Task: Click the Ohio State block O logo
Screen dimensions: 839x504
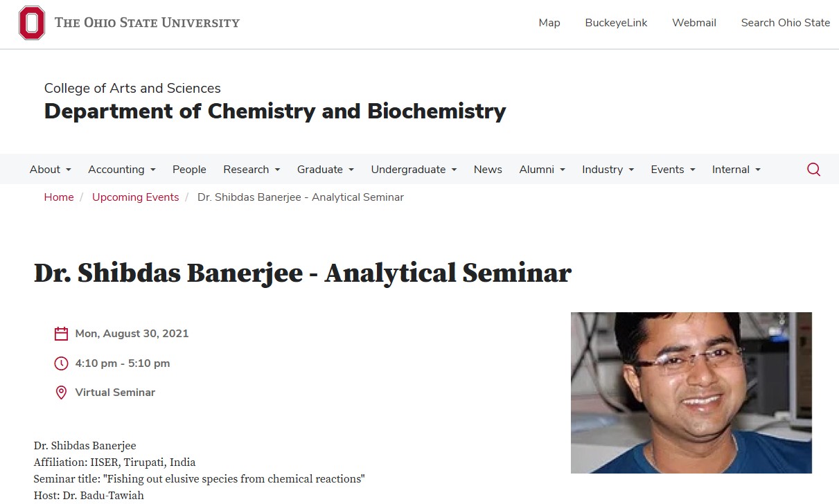Action: coord(32,23)
